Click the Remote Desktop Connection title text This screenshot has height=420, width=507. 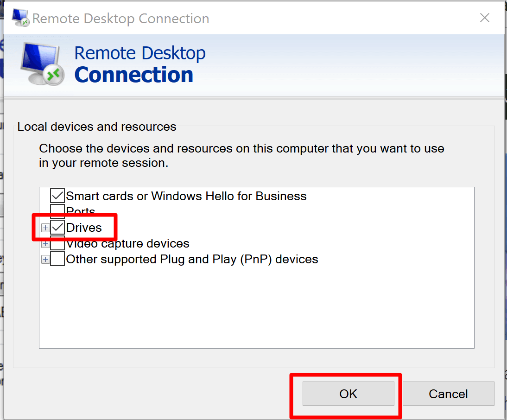[120, 19]
